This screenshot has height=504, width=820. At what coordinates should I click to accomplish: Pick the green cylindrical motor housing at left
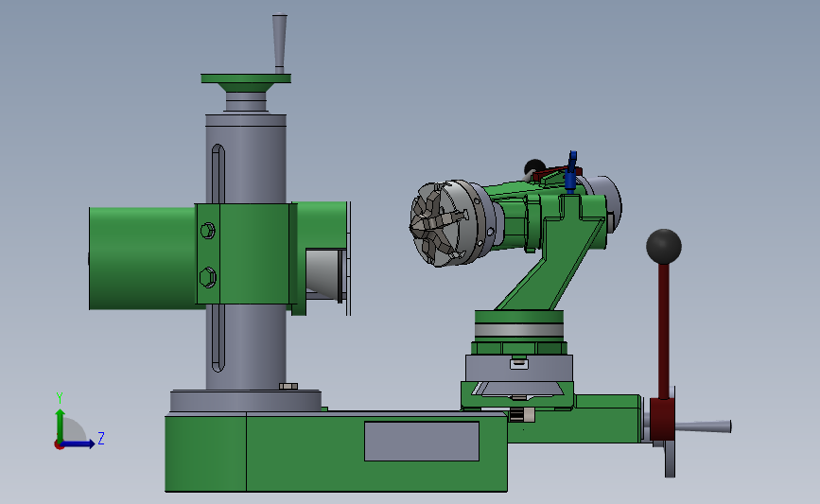coord(142,258)
